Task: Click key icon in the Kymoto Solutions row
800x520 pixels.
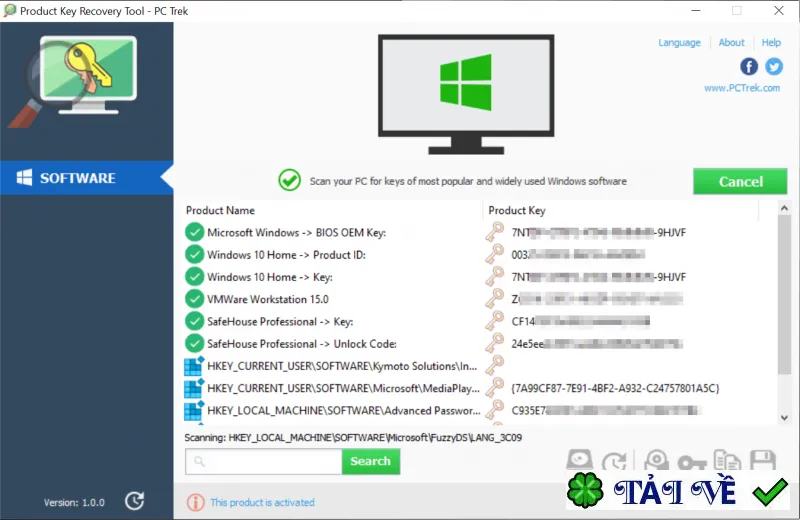Action: click(x=494, y=365)
